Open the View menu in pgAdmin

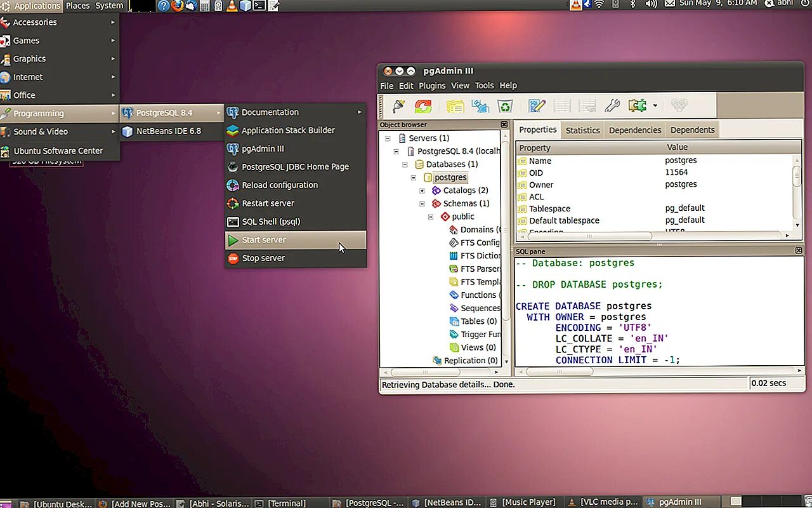(x=460, y=86)
